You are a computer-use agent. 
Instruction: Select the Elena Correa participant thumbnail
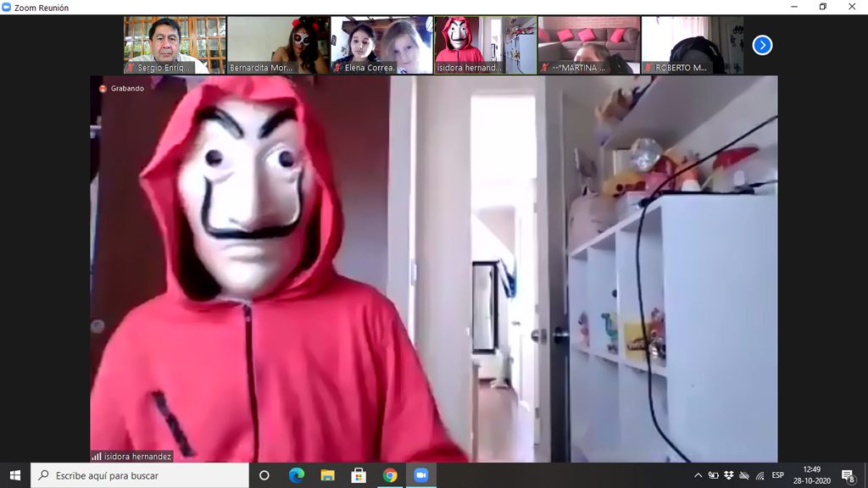381,45
